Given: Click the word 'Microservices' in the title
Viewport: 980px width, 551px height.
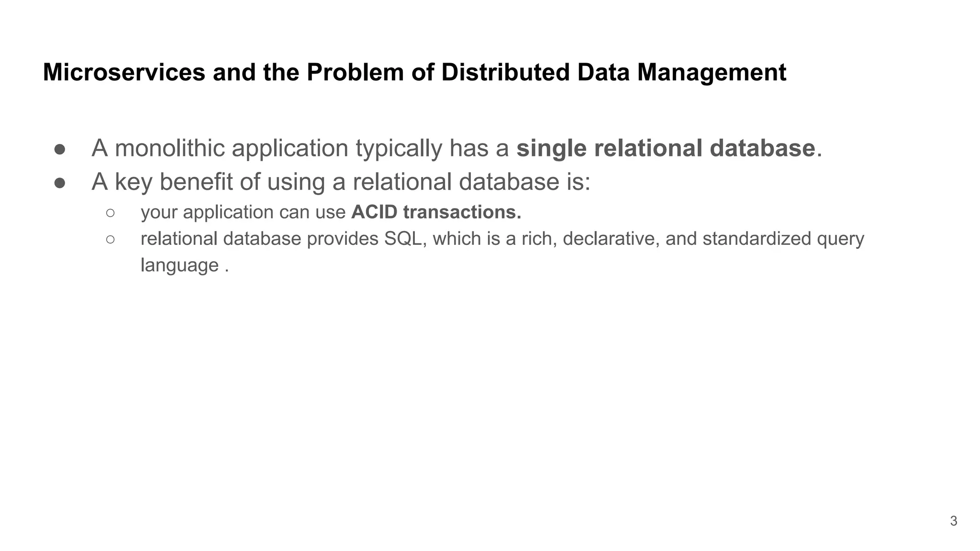Looking at the screenshot, I should click(x=124, y=73).
